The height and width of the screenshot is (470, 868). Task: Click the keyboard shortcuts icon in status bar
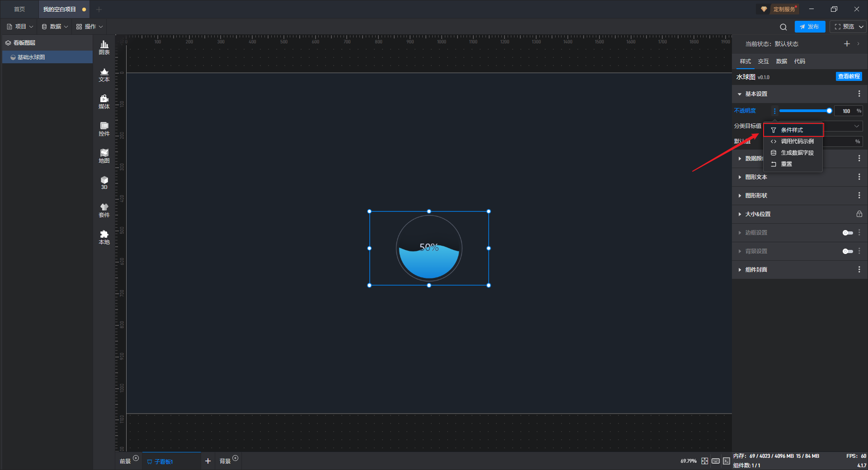(716, 461)
